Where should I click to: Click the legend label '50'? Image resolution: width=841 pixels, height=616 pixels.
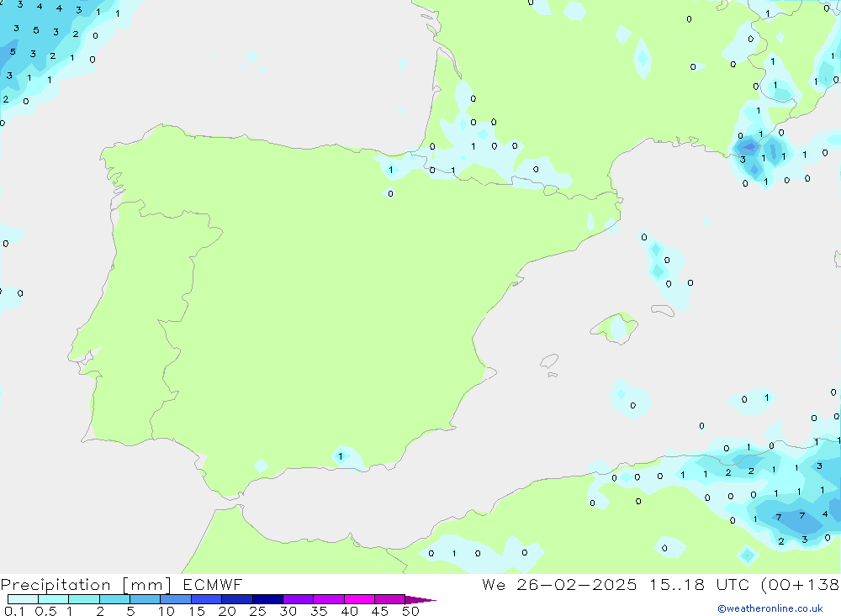tap(410, 611)
